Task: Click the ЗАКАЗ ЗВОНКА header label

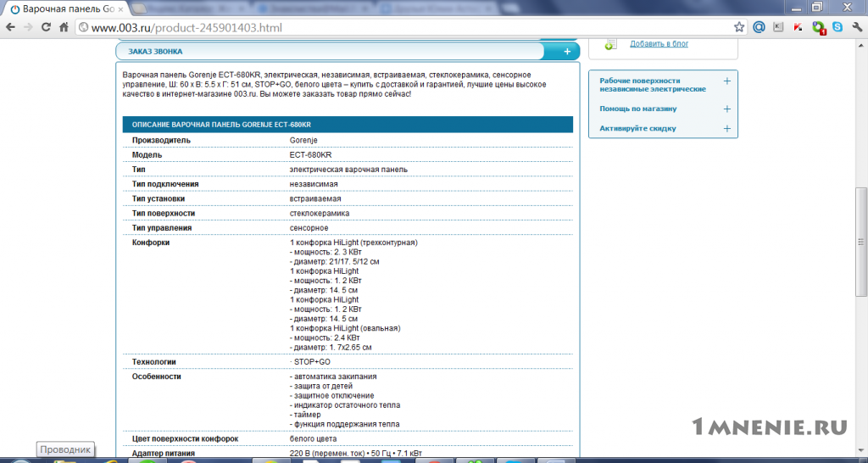Action: coord(155,52)
